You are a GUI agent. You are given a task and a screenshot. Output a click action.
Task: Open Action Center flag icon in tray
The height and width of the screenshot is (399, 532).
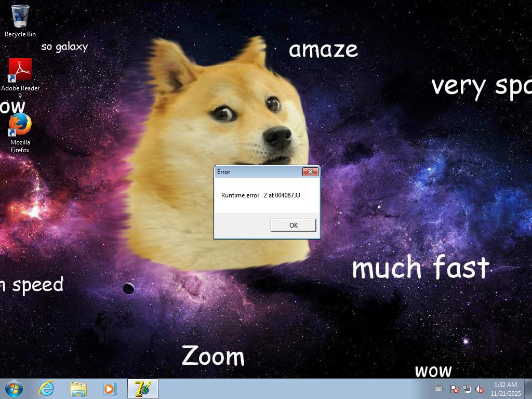click(454, 389)
